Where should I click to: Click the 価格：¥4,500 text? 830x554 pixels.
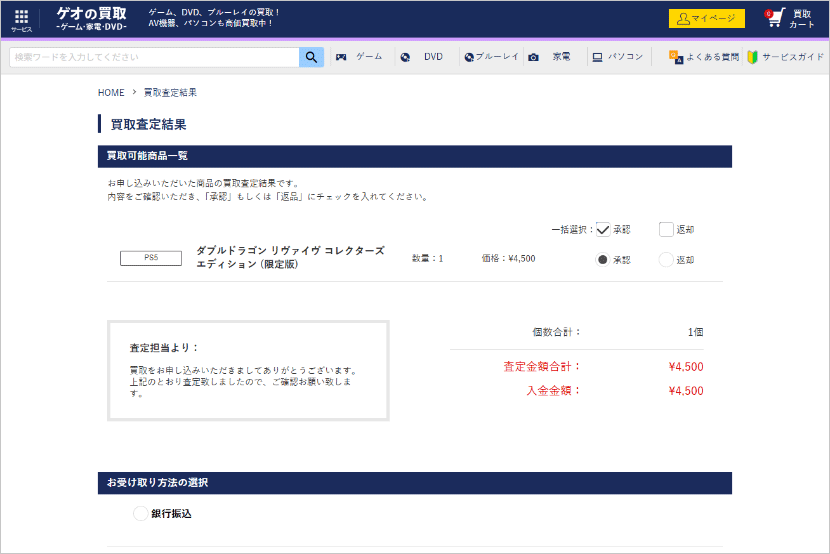click(x=508, y=259)
